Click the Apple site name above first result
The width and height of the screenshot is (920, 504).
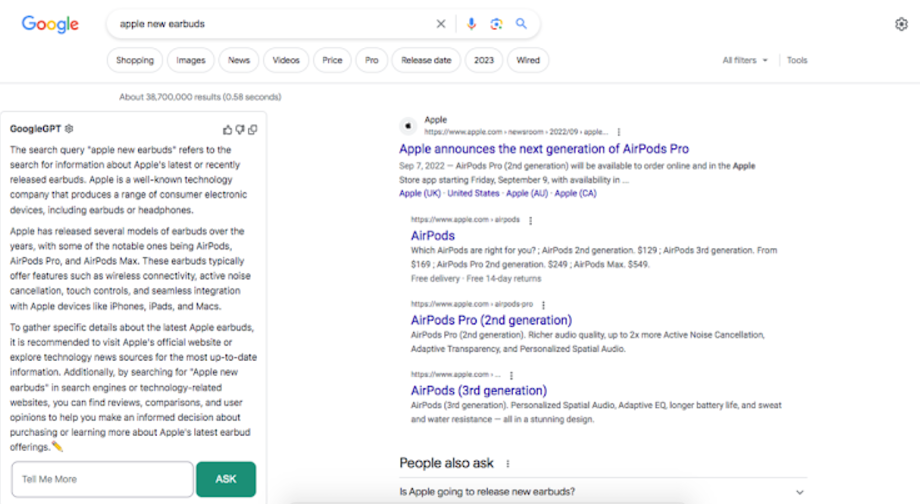(435, 120)
